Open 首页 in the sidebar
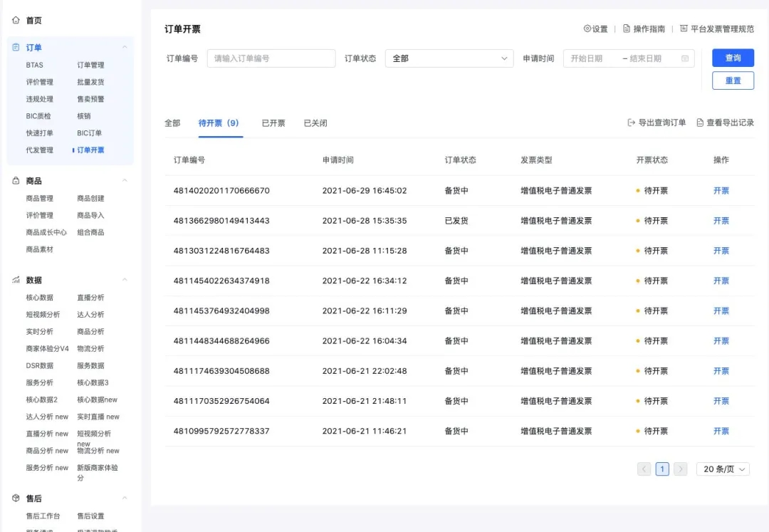Screen dimensions: 769x532 [x=34, y=20]
